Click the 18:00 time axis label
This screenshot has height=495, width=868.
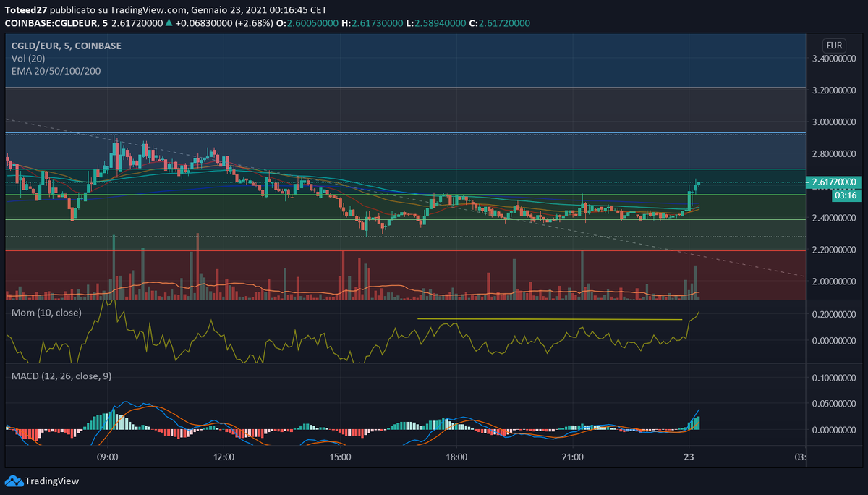coord(456,457)
